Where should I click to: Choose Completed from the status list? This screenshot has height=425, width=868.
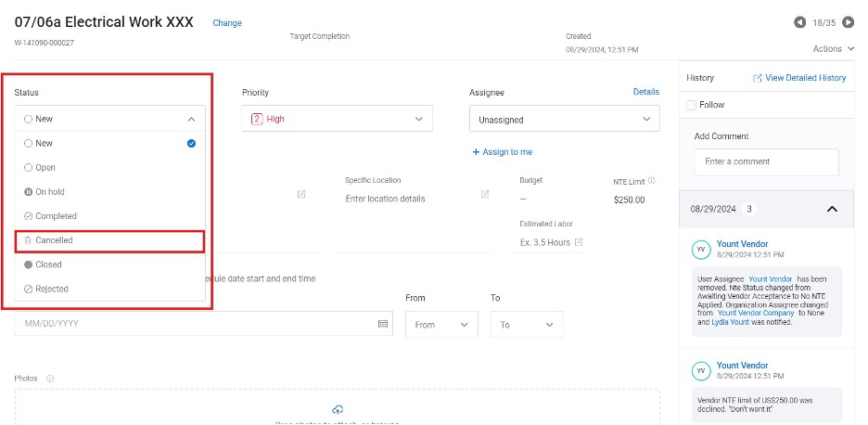[x=56, y=216]
